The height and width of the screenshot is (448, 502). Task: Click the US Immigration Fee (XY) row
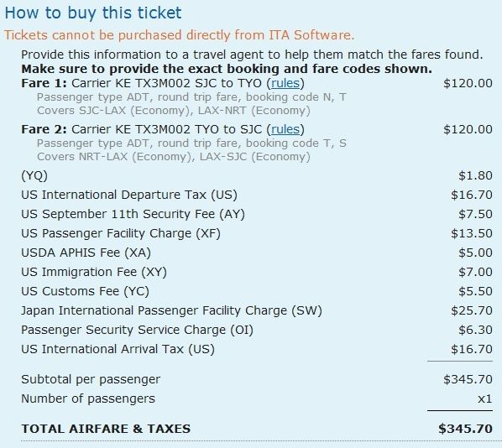click(257, 272)
